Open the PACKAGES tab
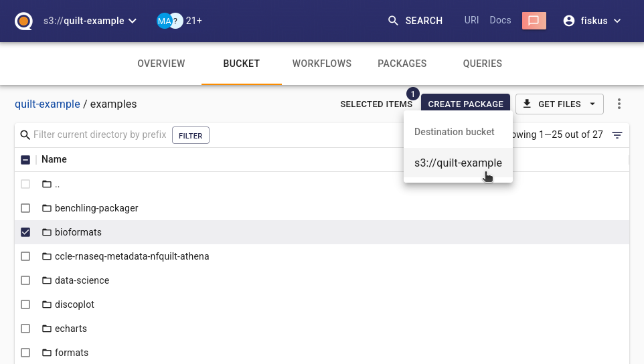The width and height of the screenshot is (644, 364). point(402,64)
